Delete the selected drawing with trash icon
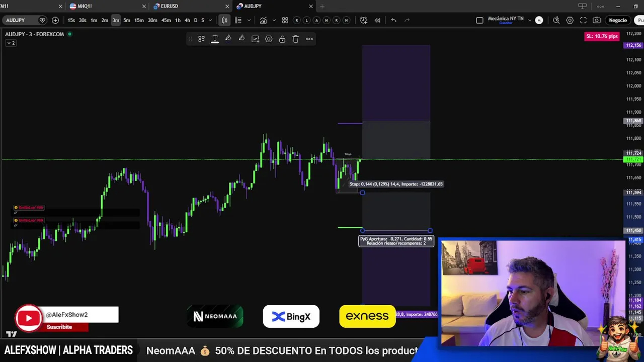Screen dimensions: 644x362 pyautogui.click(x=296, y=39)
